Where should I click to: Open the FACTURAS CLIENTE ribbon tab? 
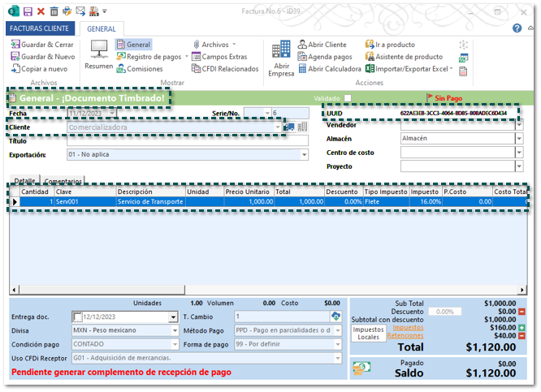point(39,28)
